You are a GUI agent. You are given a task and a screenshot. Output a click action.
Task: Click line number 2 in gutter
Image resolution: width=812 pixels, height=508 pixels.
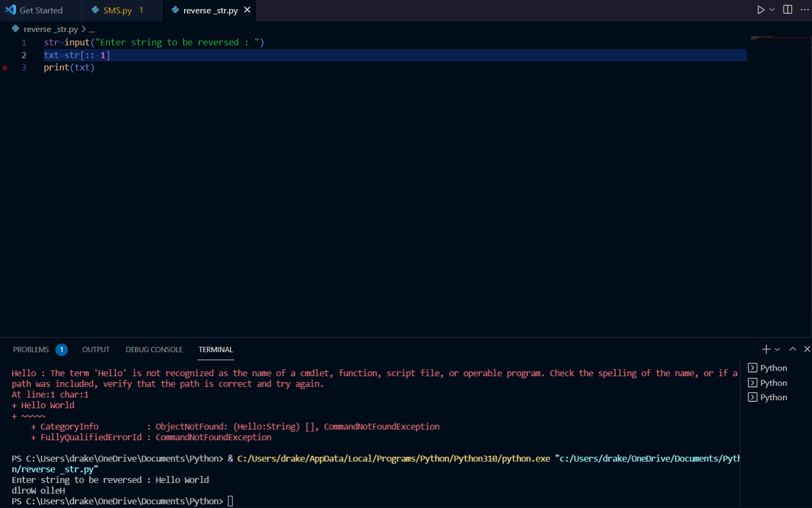(x=23, y=55)
